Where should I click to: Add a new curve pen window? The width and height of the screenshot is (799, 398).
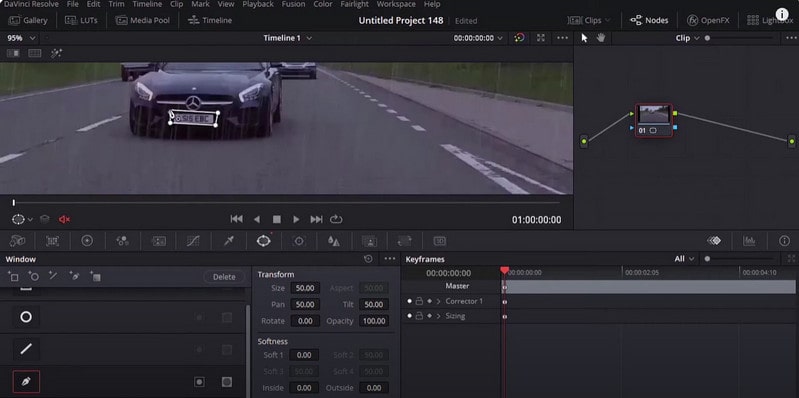tap(74, 276)
